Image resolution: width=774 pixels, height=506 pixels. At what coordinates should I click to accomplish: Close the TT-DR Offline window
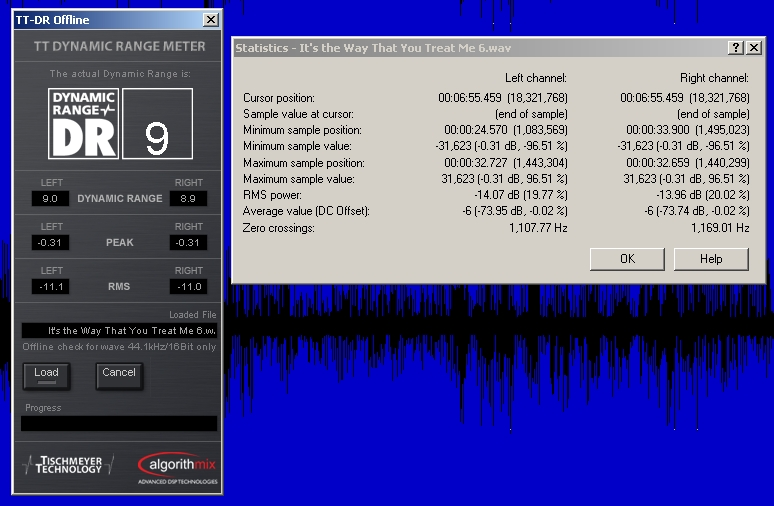click(211, 20)
